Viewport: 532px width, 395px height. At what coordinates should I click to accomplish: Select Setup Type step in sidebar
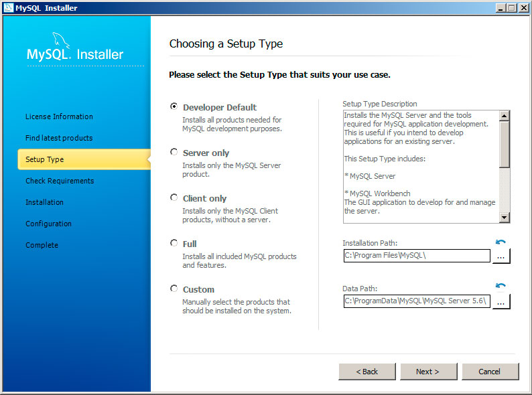[x=84, y=159]
